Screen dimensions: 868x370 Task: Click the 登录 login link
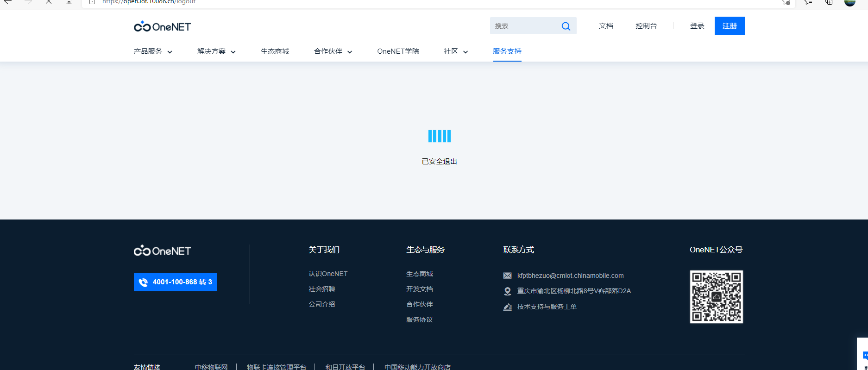point(697,26)
